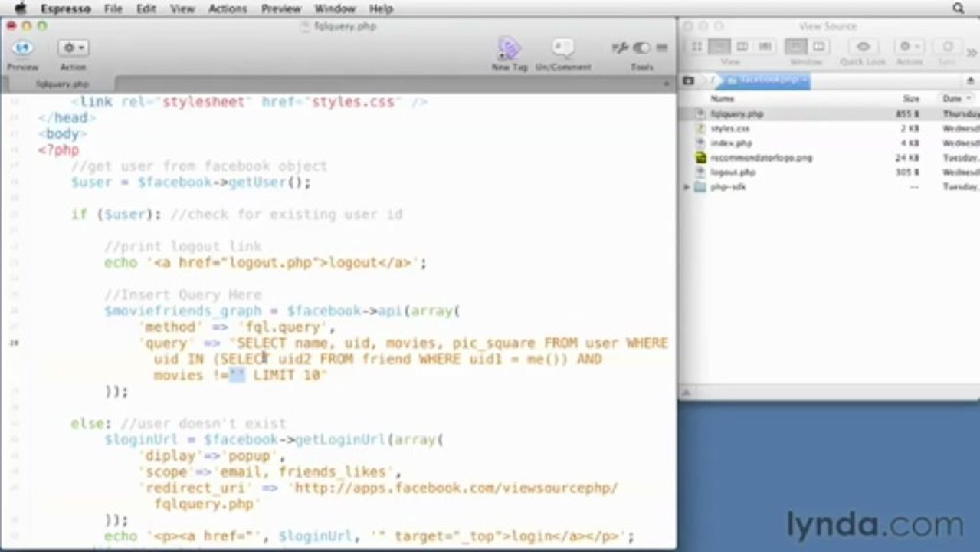Click the '855 B' size cell

[x=907, y=113]
